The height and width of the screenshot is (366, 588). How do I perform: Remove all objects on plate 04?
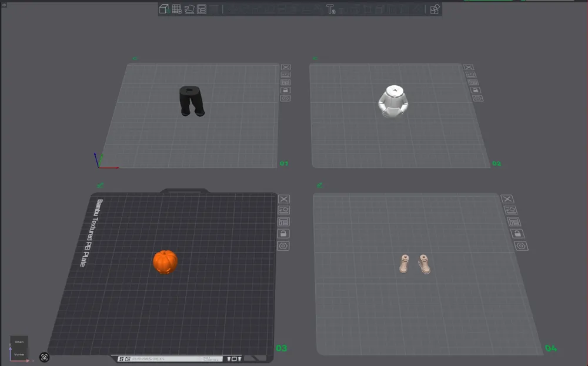(x=507, y=199)
